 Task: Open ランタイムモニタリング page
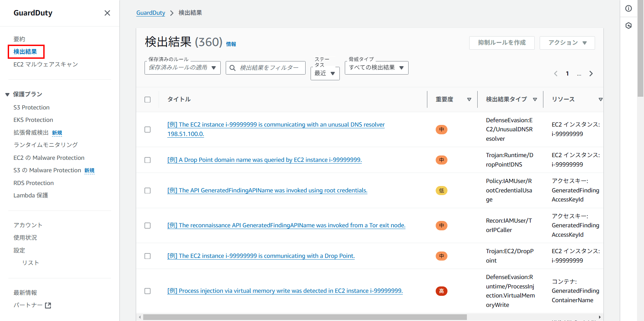point(46,145)
